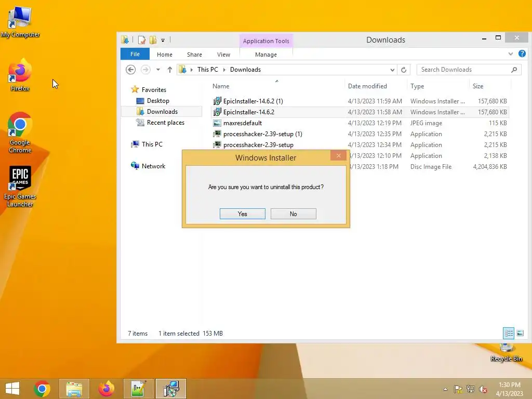Open the Manage ribbon tab

[266, 55]
